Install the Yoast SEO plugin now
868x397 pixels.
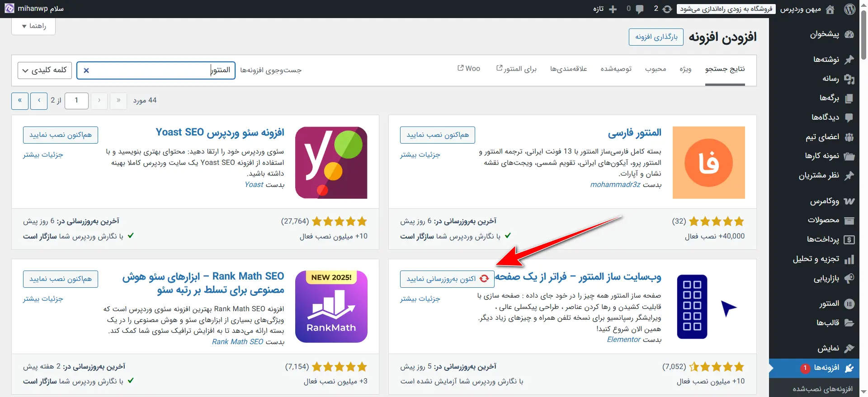click(61, 135)
